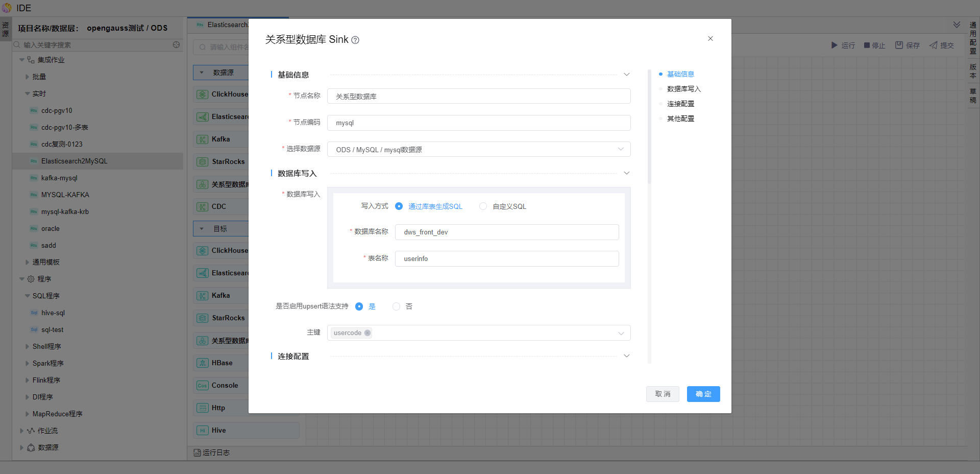Click the locate icon beside sidebar search

click(x=177, y=45)
